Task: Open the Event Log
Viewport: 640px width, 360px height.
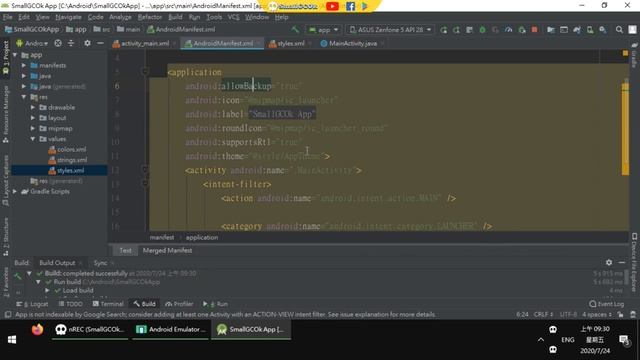Action: [x=607, y=304]
